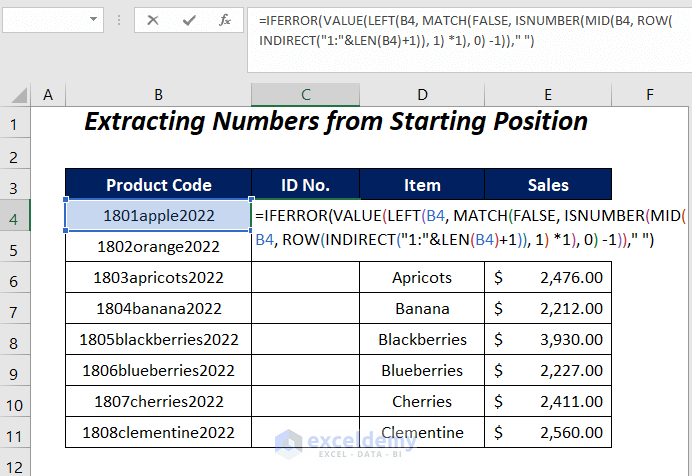Open the Insert Function fx dialog

coord(225,19)
